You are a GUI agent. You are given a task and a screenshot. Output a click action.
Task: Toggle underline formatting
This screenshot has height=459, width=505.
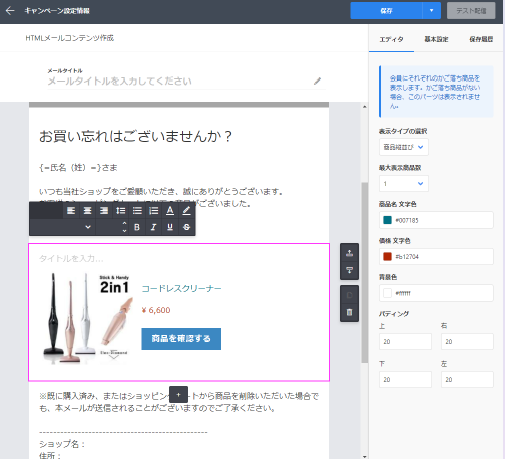[170, 227]
